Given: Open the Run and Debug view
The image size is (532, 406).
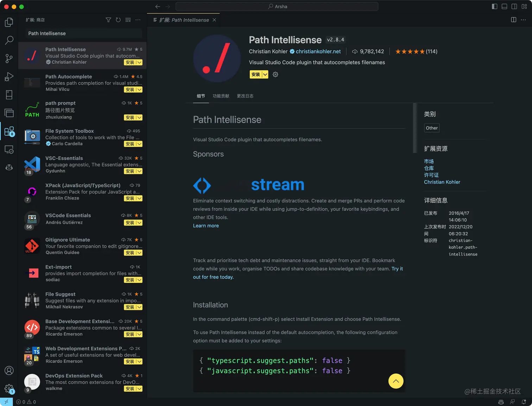Looking at the screenshot, I should coord(9,77).
